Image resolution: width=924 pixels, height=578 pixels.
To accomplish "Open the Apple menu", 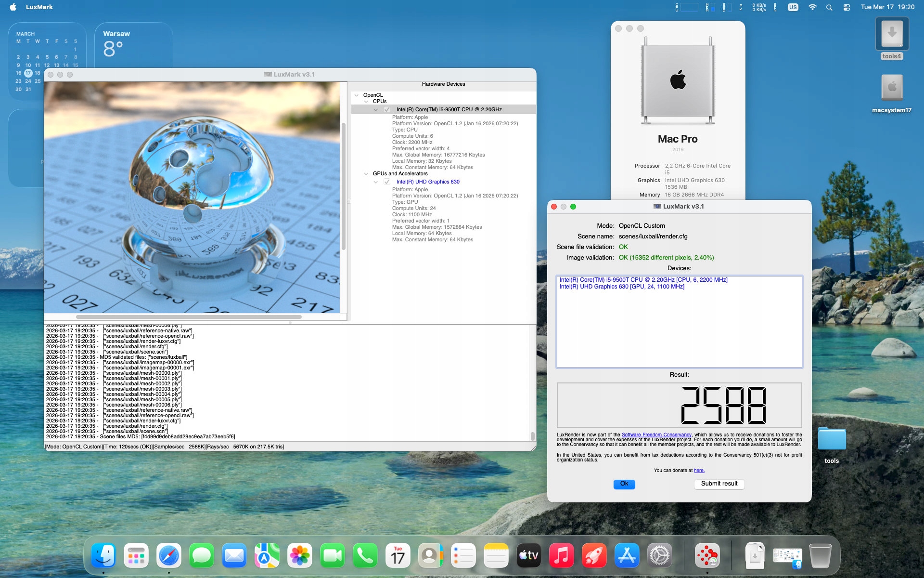I will [13, 7].
